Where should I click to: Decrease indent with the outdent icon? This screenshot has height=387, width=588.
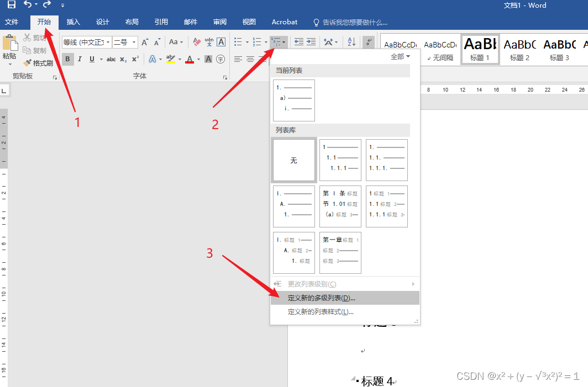pyautogui.click(x=299, y=42)
